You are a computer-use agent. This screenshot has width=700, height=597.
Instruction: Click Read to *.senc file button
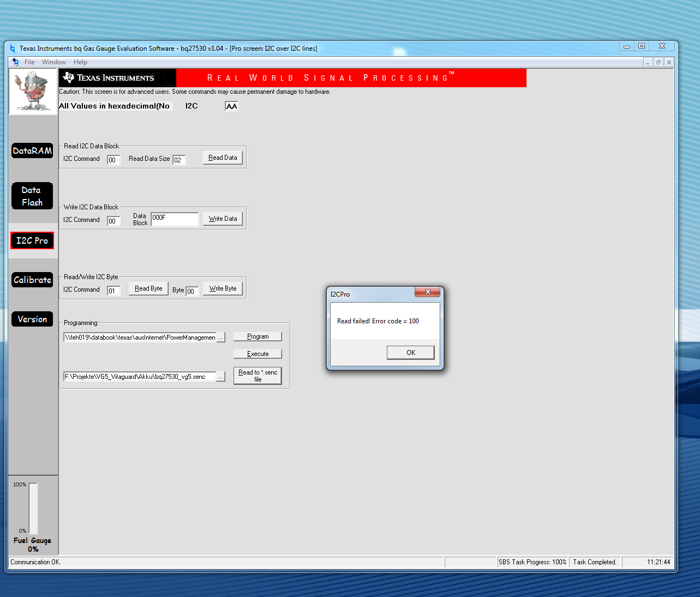pyautogui.click(x=258, y=376)
